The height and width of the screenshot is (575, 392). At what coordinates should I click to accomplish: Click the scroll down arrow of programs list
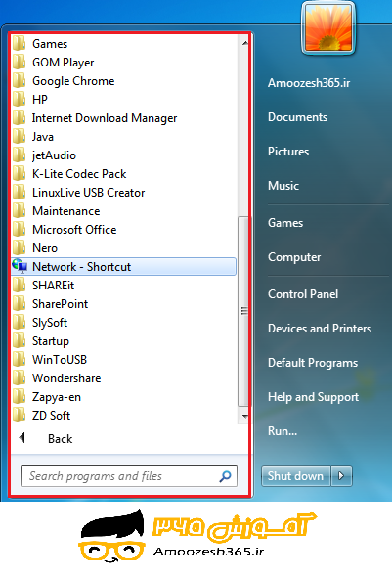point(244,416)
